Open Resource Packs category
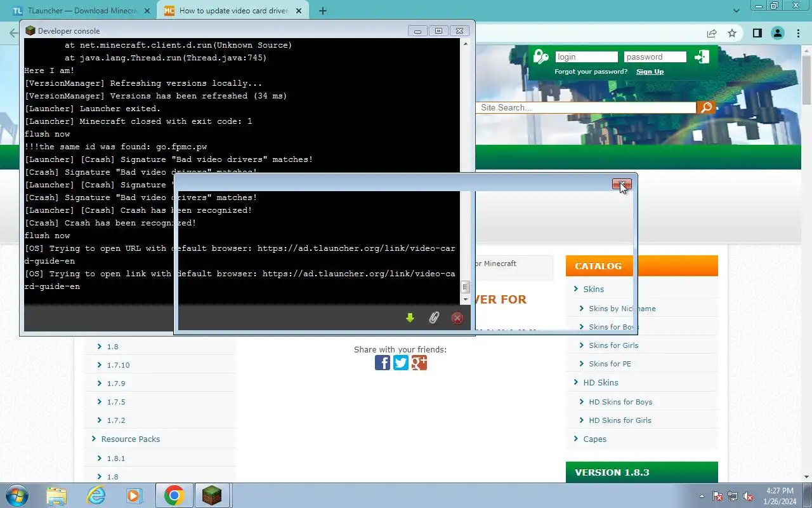This screenshot has width=812, height=508. [130, 439]
